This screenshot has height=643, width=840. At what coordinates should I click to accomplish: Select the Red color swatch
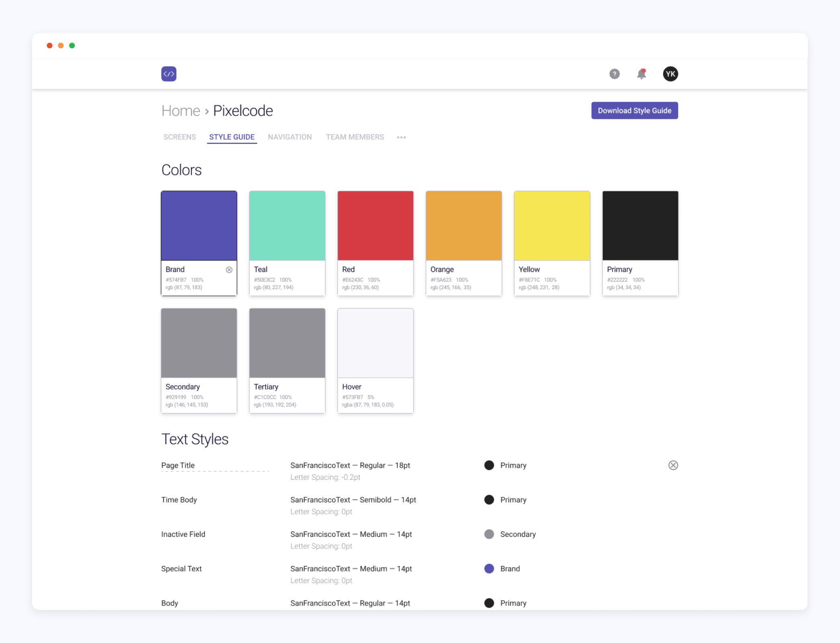[x=375, y=226]
